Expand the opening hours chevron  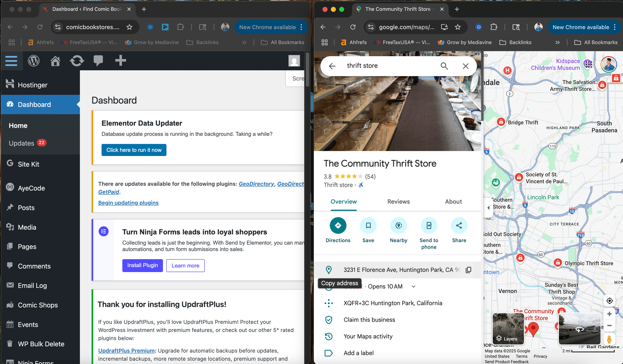tap(414, 286)
